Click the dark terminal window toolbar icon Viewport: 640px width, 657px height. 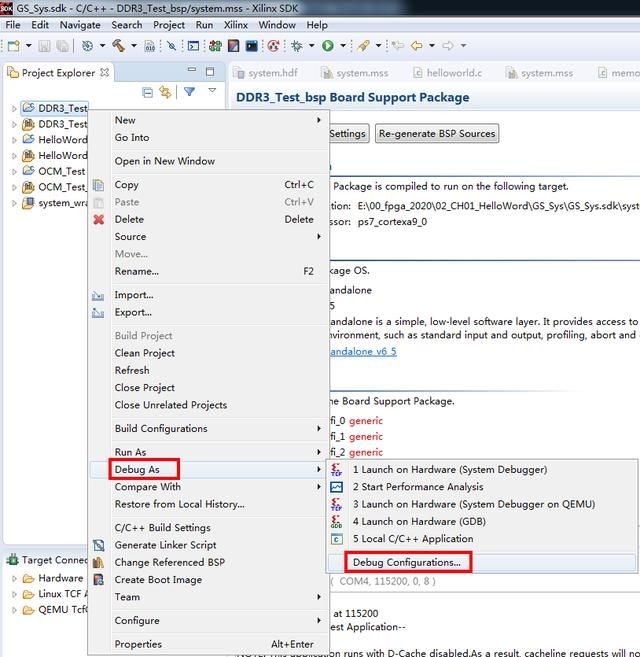point(251,46)
